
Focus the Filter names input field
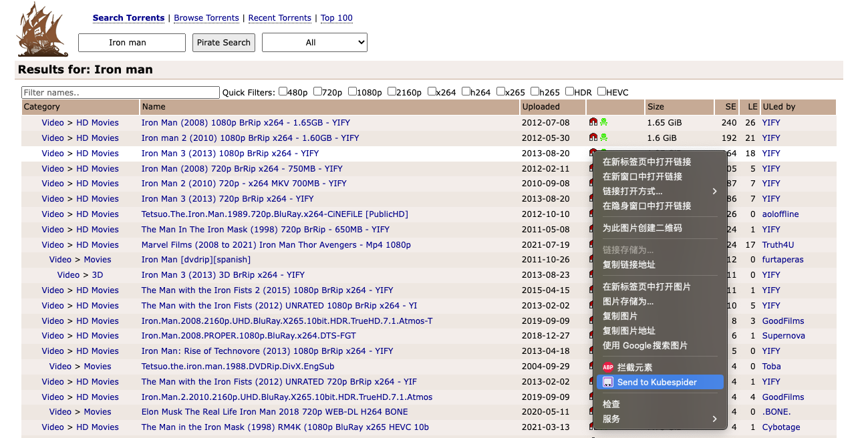coord(120,92)
